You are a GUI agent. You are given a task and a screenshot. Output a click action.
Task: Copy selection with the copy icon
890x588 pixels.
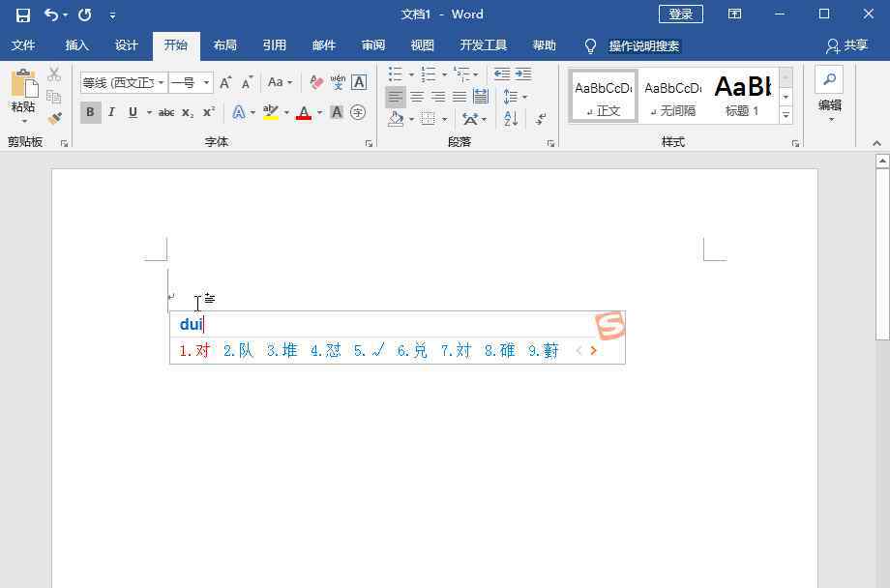coord(54,97)
